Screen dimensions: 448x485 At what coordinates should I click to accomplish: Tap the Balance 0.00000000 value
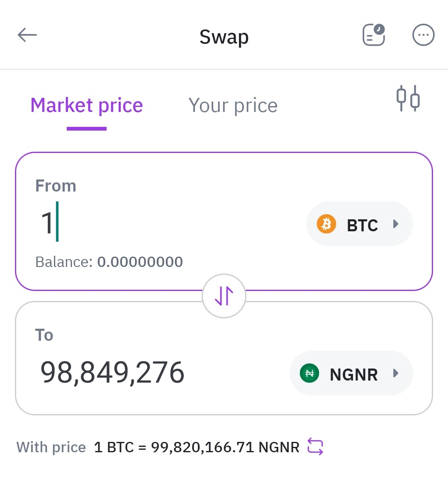click(x=140, y=262)
